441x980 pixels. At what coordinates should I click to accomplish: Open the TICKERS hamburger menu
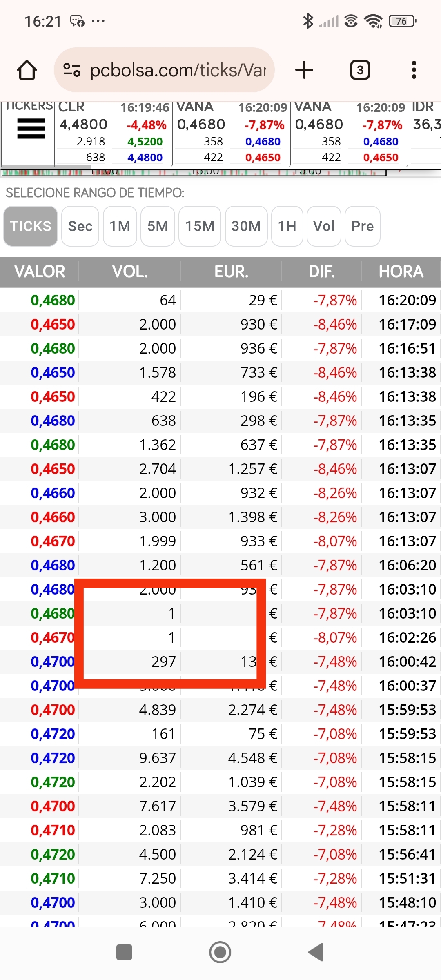(x=31, y=129)
